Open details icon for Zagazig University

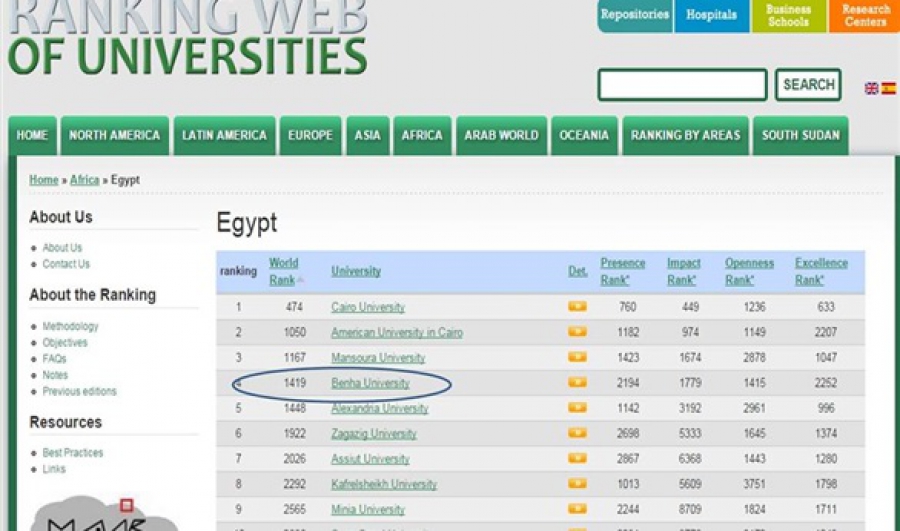[x=577, y=433]
